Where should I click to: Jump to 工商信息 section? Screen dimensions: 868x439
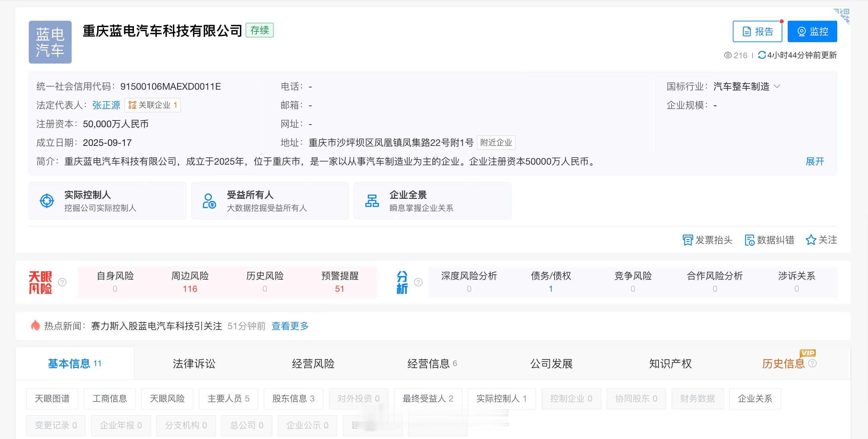(x=110, y=399)
